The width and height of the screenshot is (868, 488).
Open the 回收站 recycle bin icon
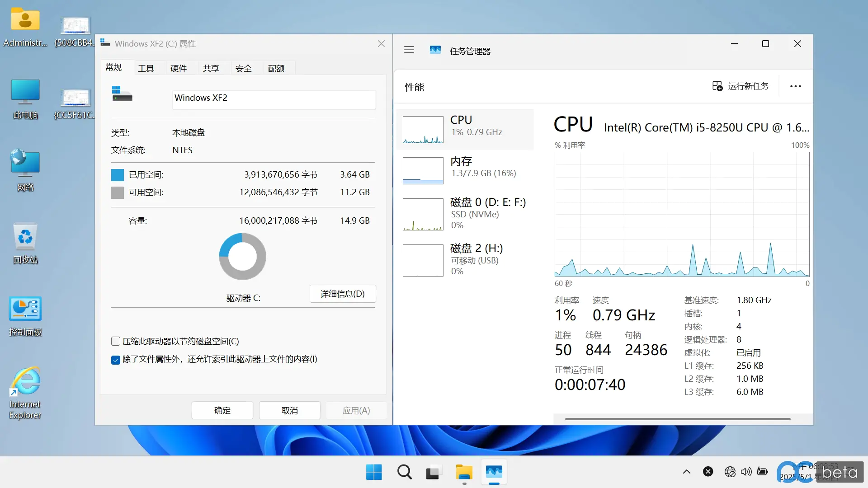pyautogui.click(x=25, y=243)
